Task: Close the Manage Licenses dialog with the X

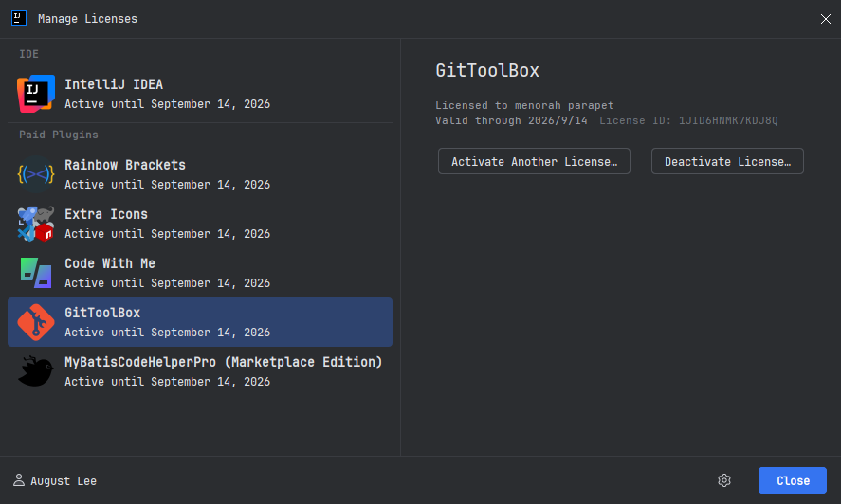Action: [826, 19]
